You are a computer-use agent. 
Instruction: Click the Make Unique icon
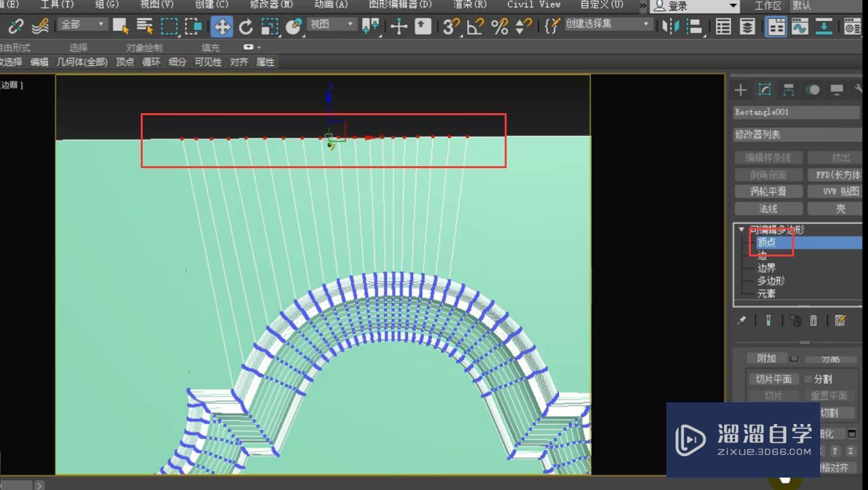coord(795,321)
